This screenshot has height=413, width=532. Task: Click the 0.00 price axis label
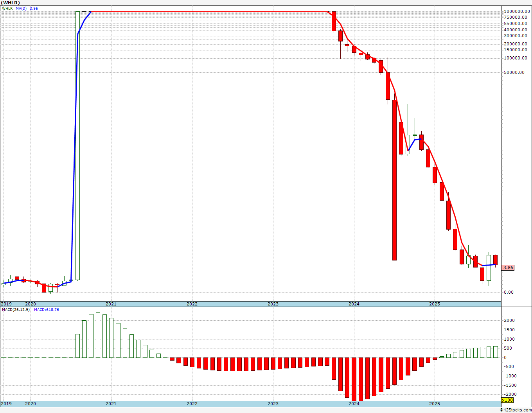509,292
